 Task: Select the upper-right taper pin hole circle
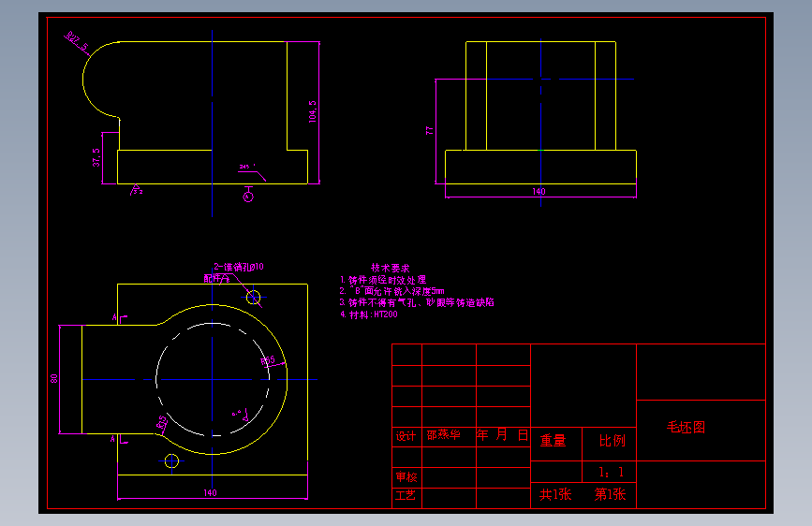[253, 298]
